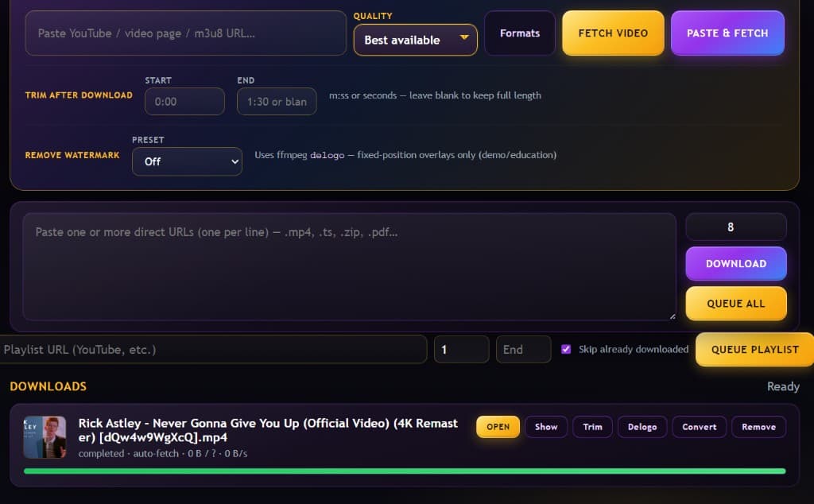The image size is (814, 504).
Task: Click Convert for the Rick Astley download
Action: 700,427
